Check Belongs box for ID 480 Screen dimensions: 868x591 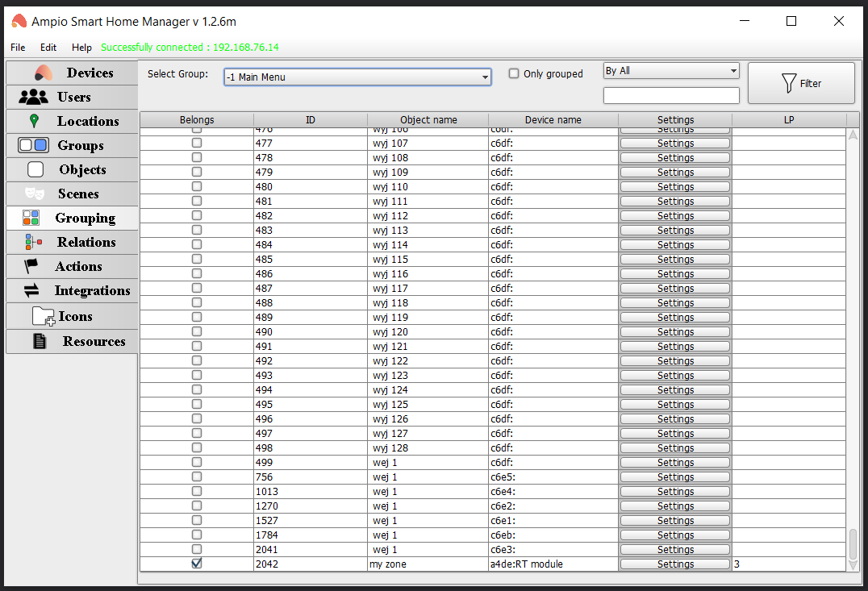pyautogui.click(x=197, y=186)
